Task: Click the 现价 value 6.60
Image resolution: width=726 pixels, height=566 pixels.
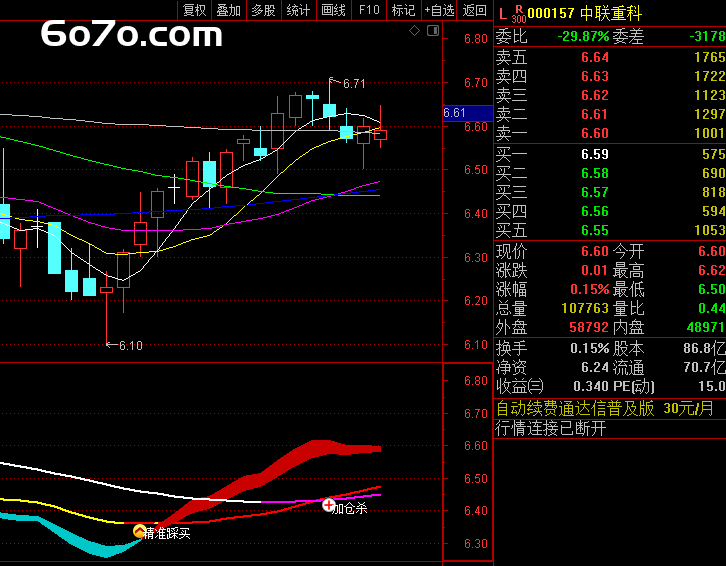Action: [595, 252]
